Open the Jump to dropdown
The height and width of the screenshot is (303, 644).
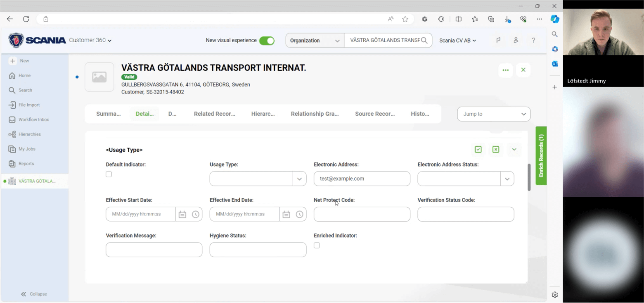494,114
